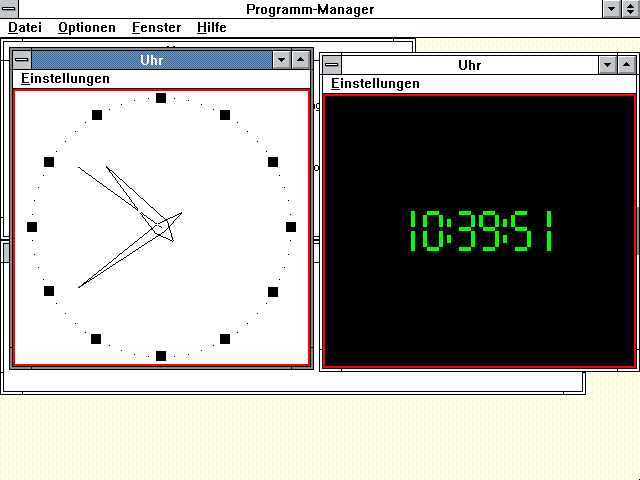Open the Programm-Manager control menu box
Viewport: 640px width, 480px height.
pos(8,9)
